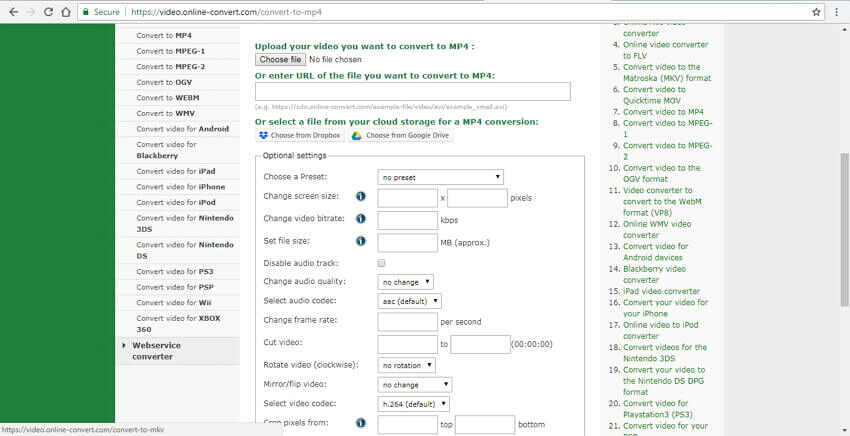Enable Disable audio track checkbox
The image size is (850, 436).
[381, 263]
